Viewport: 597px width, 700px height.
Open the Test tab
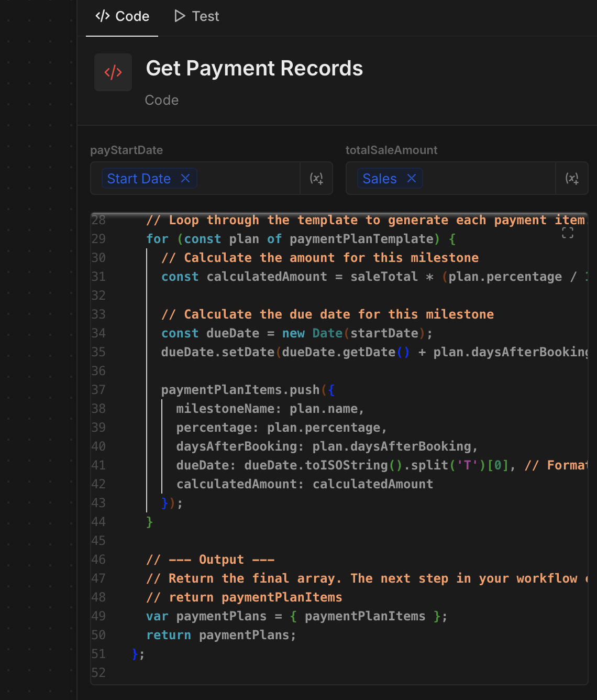pyautogui.click(x=196, y=16)
